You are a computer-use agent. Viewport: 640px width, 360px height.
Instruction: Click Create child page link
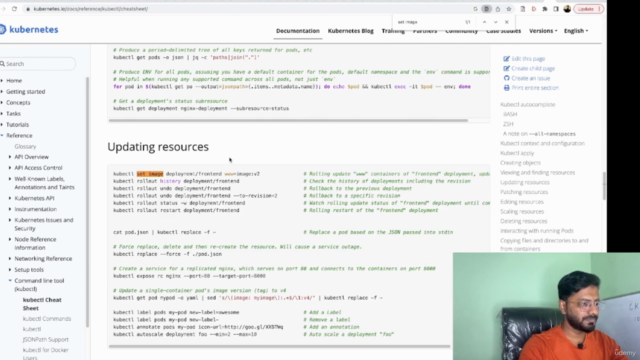point(529,69)
